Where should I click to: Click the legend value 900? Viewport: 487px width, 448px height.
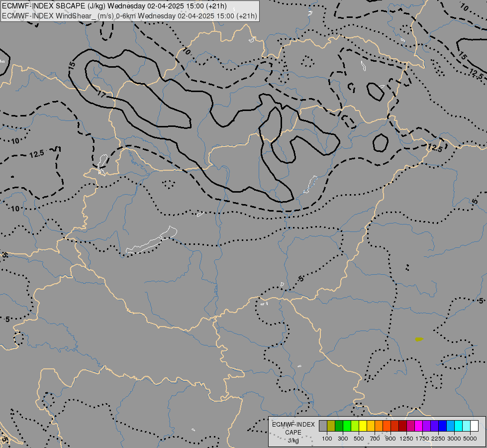point(390,439)
